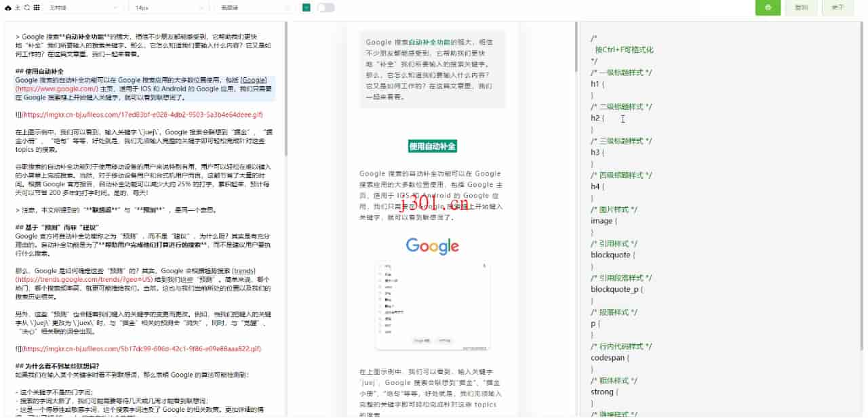Click the download icon in the toolbar
The width and height of the screenshot is (868, 418).
[x=16, y=7]
